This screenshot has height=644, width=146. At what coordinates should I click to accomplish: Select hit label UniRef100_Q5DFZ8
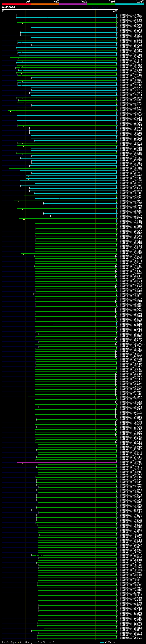pos(131,638)
